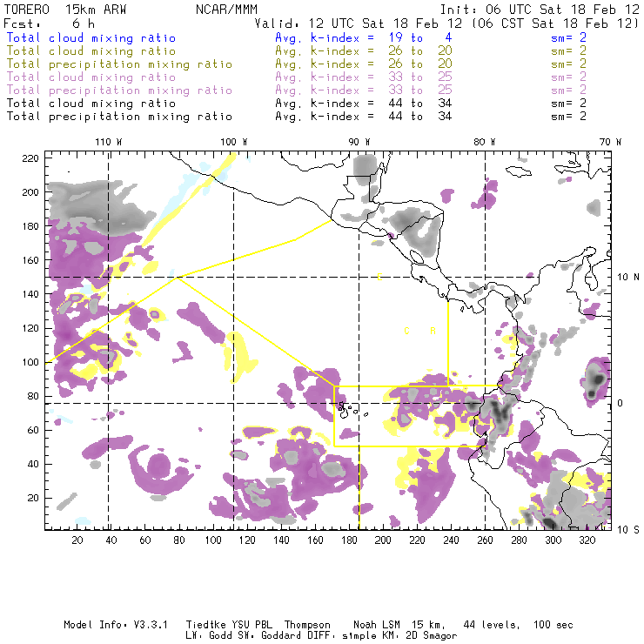Click the "44 levels" text
Screen dimensions: 644x644
point(491,625)
